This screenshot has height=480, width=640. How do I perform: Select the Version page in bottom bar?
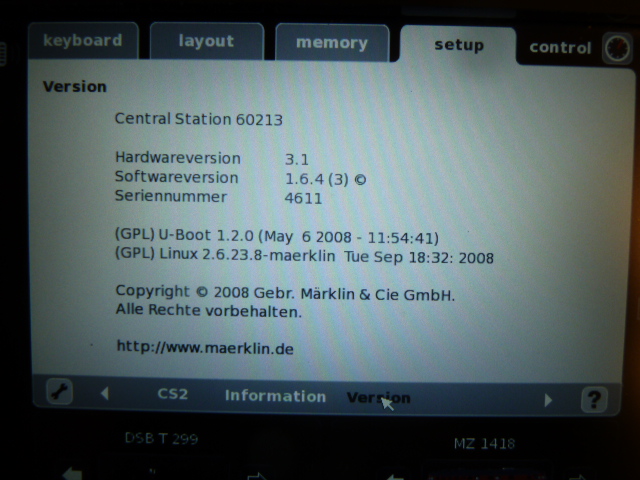(x=378, y=398)
